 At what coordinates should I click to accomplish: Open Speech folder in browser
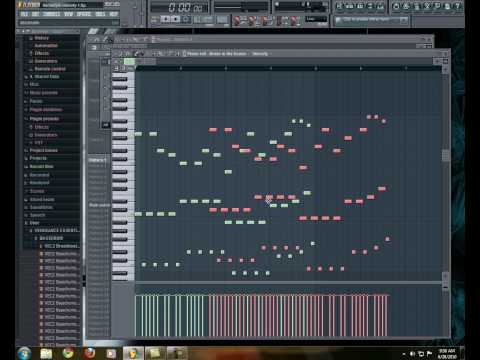(x=37, y=215)
